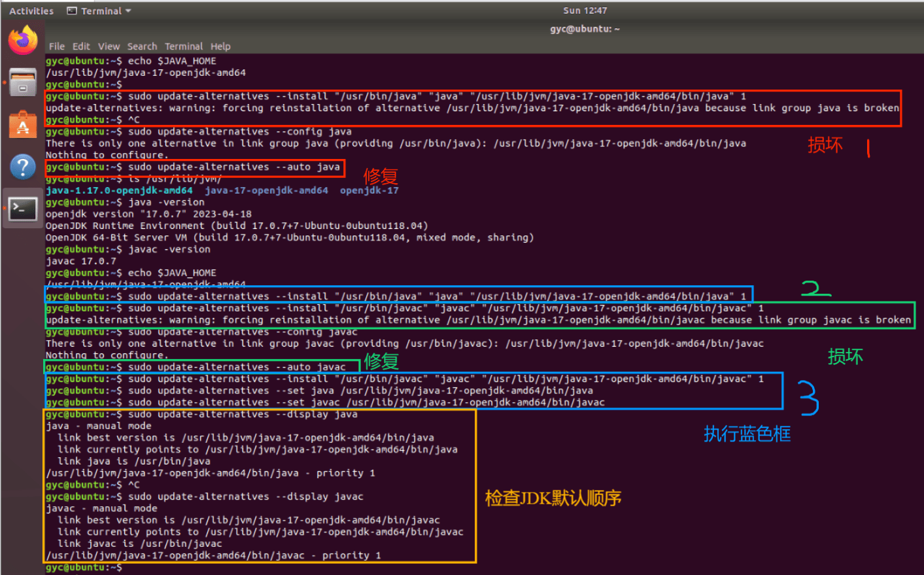Screen dimensions: 924x575
Task: Click the running-app dot beside the Terminal icon
Action: 5,209
